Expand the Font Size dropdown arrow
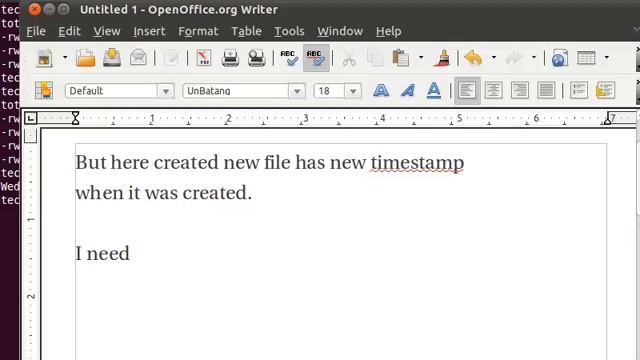The image size is (640, 360). tap(353, 91)
